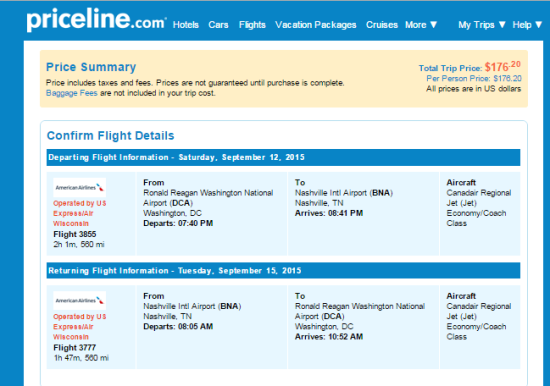Expand the Help menu
This screenshot has width=550, height=386.
click(x=527, y=25)
